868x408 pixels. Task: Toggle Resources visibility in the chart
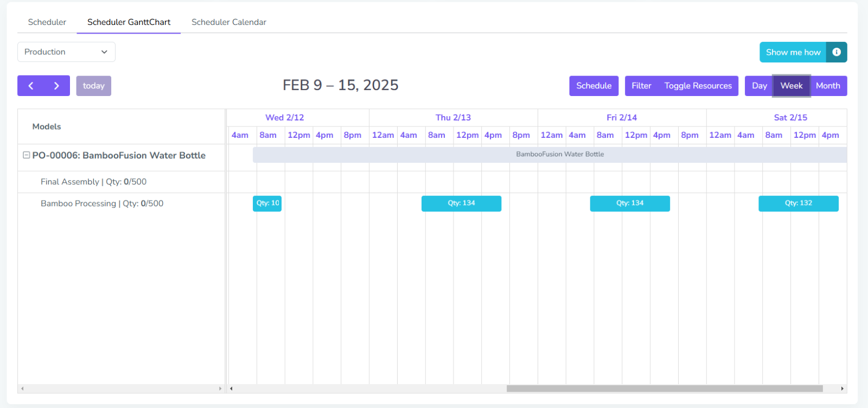click(x=698, y=86)
